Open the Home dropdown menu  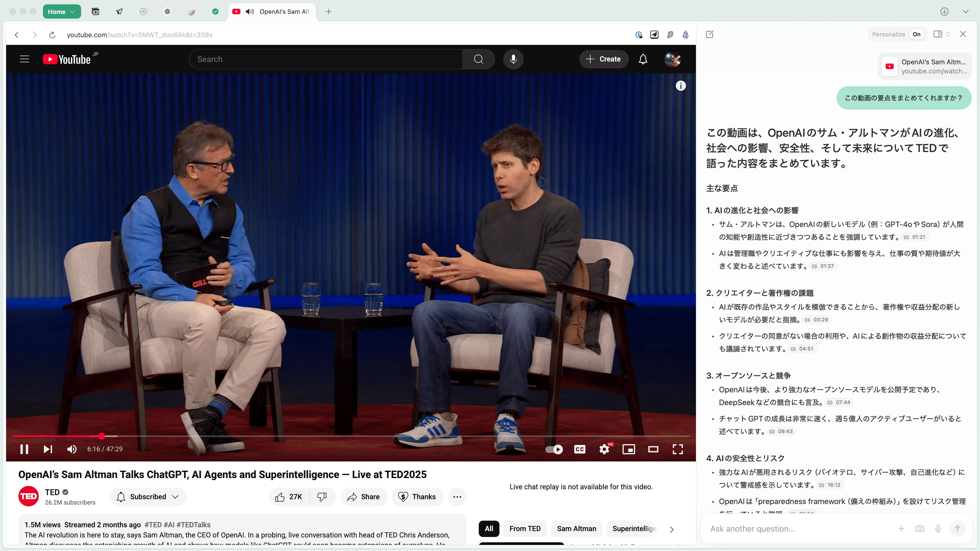click(x=61, y=12)
